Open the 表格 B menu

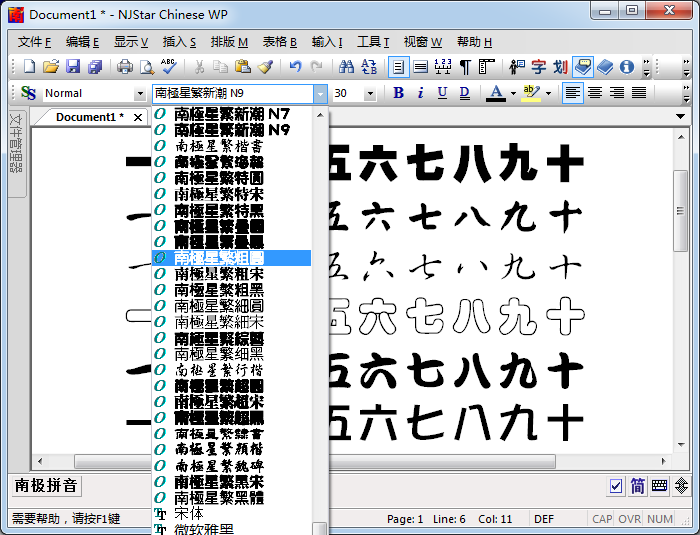(279, 42)
